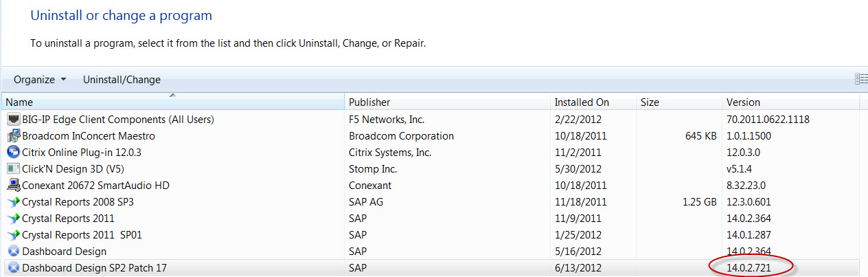868x277 pixels.
Task: Sort by the Size column header
Action: [x=678, y=102]
